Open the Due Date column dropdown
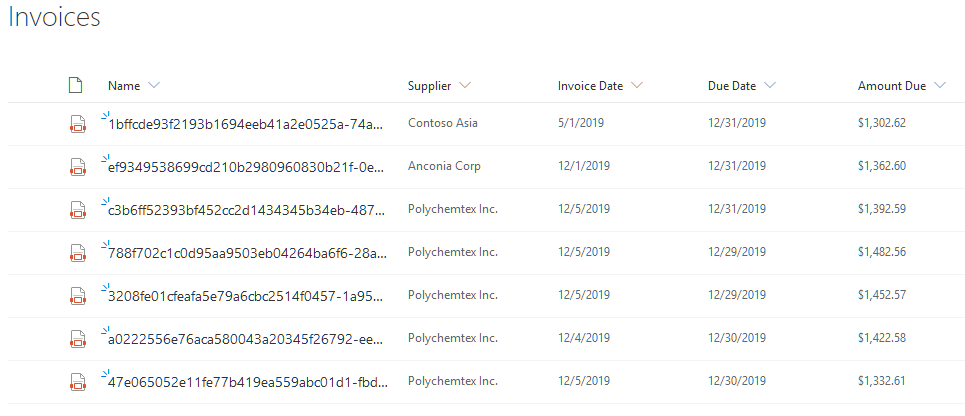Viewport: 965px width, 416px height. tap(769, 86)
